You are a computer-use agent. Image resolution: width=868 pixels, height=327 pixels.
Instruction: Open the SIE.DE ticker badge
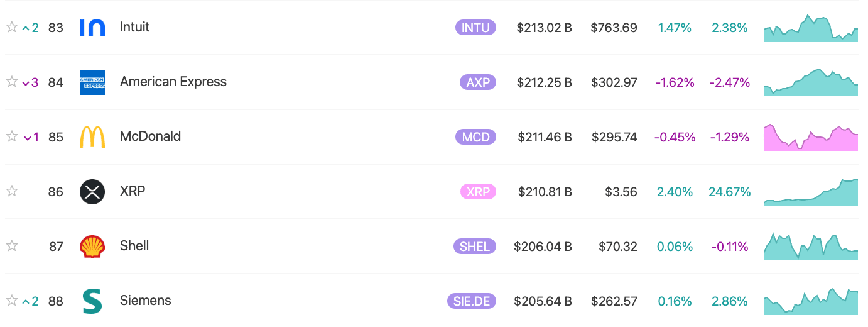[x=471, y=301]
